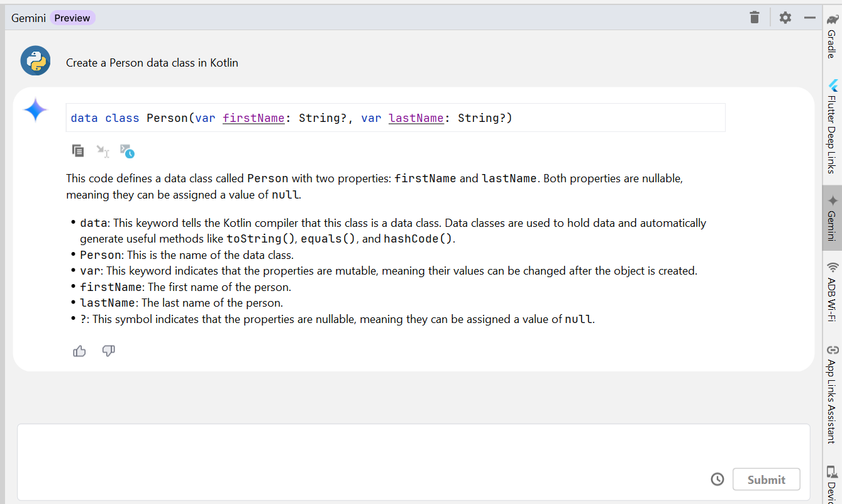The height and width of the screenshot is (504, 842).
Task: Copy the generated Kotlin code snippet
Action: click(x=77, y=151)
